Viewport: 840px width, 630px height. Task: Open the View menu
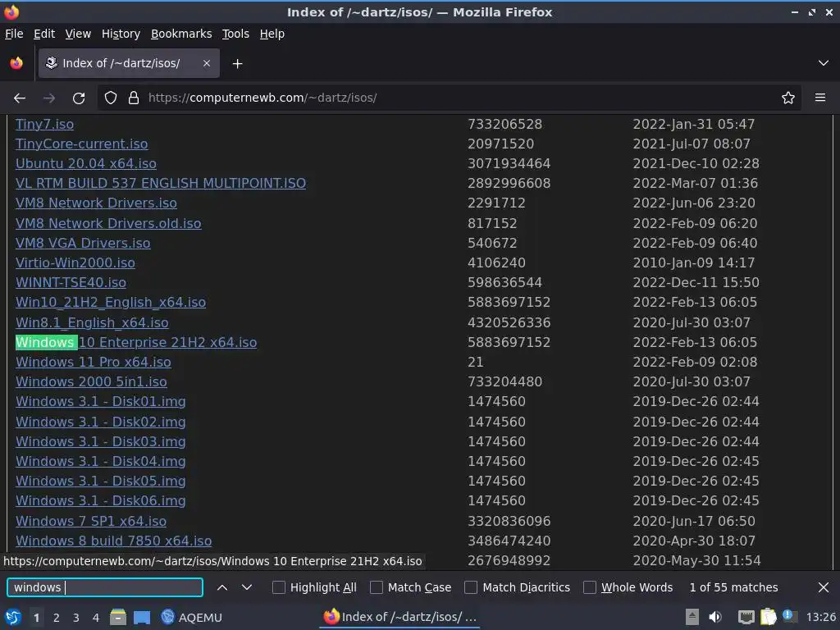pyautogui.click(x=78, y=34)
